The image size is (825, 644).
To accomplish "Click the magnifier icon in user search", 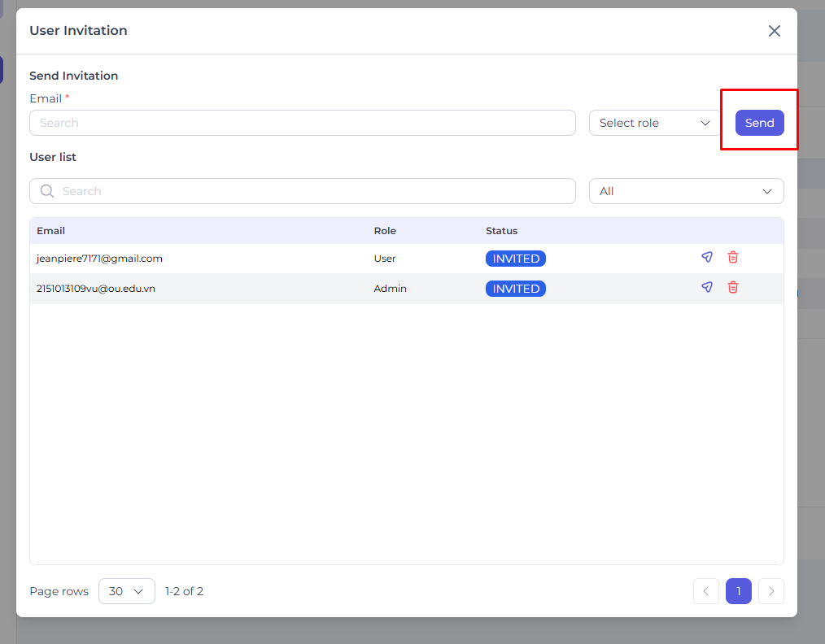I will pos(47,191).
